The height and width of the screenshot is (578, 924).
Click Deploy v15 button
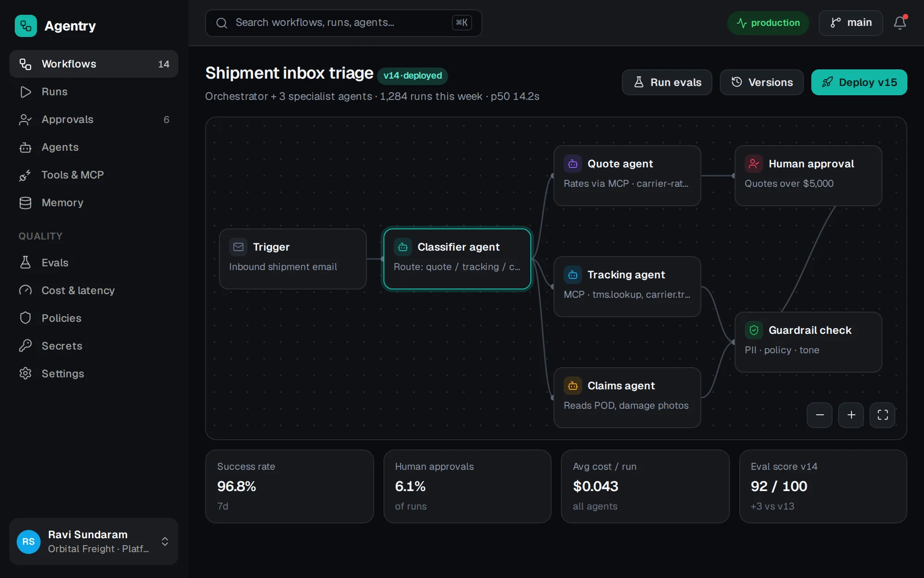click(x=859, y=82)
